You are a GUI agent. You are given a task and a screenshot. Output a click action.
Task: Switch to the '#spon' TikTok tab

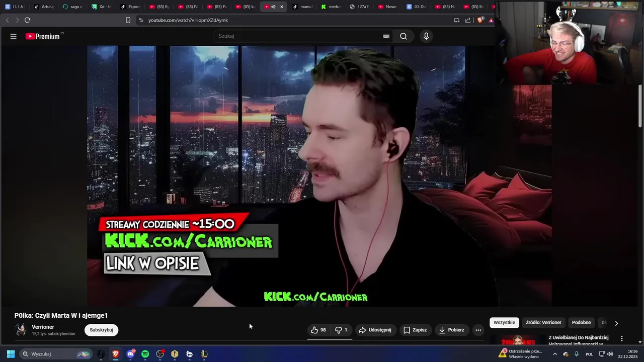click(130, 7)
